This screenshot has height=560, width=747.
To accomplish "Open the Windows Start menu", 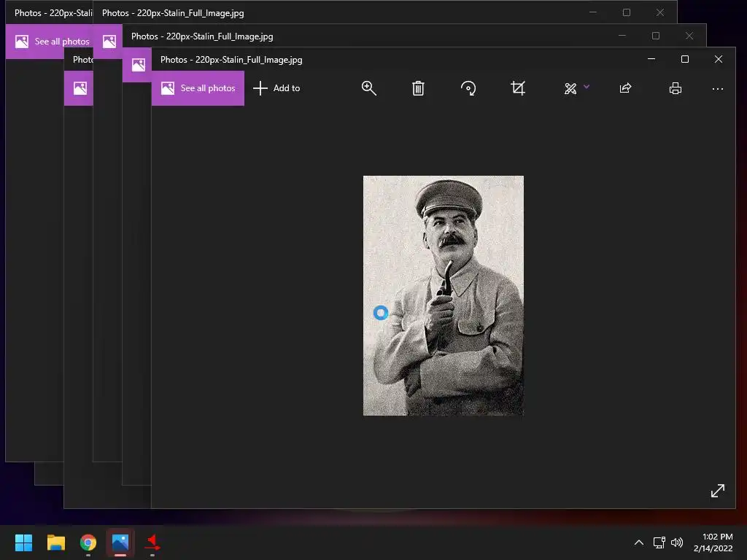I will 23,542.
